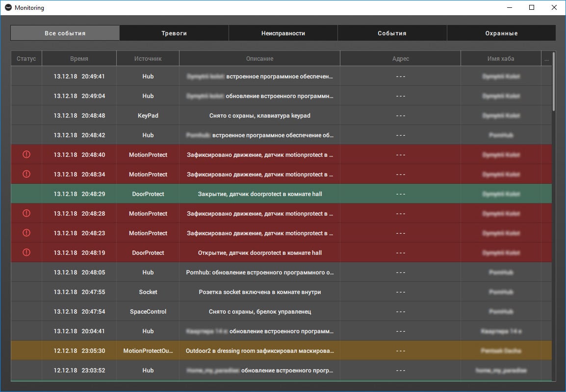Click the Имя хаба column header
Viewport: 566px width, 392px height.
tap(501, 58)
